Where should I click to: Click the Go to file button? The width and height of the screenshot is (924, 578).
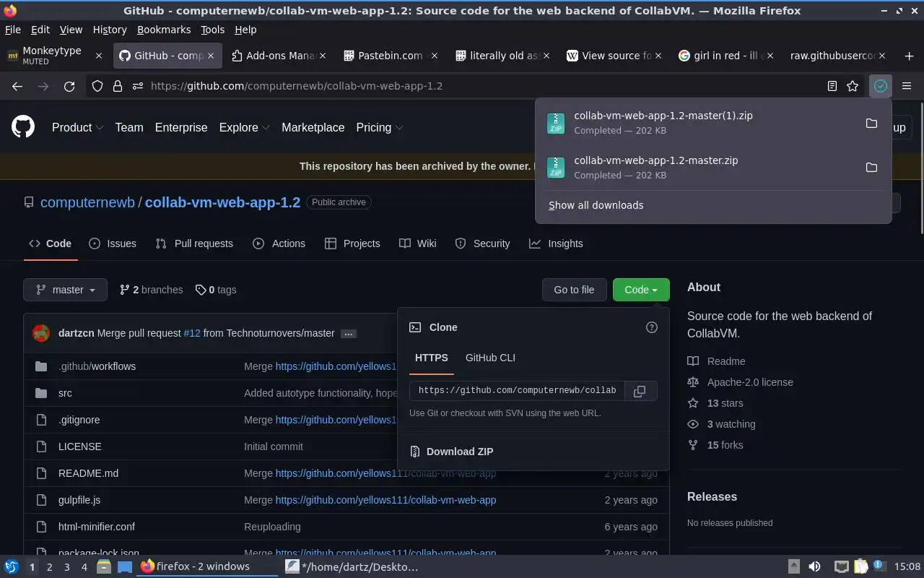coord(574,290)
